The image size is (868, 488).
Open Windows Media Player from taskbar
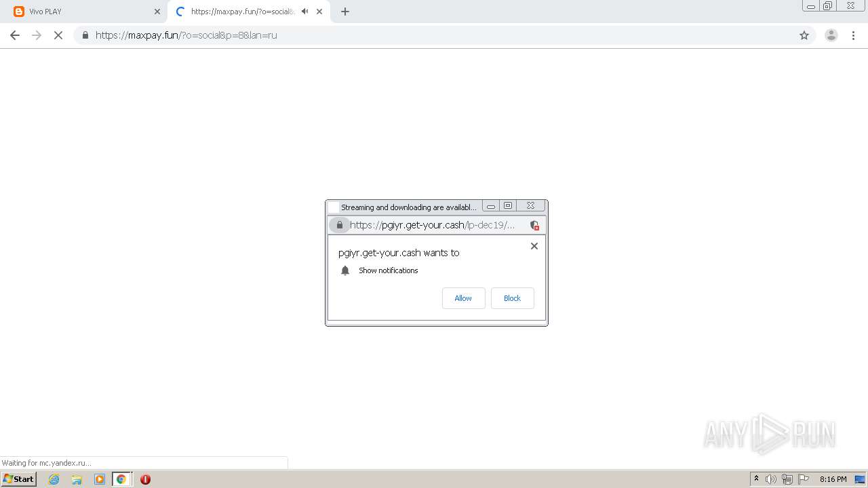(x=100, y=479)
